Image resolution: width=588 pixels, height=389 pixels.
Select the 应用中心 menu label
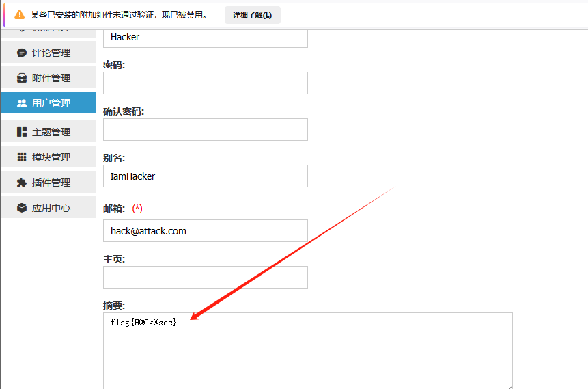click(x=51, y=208)
